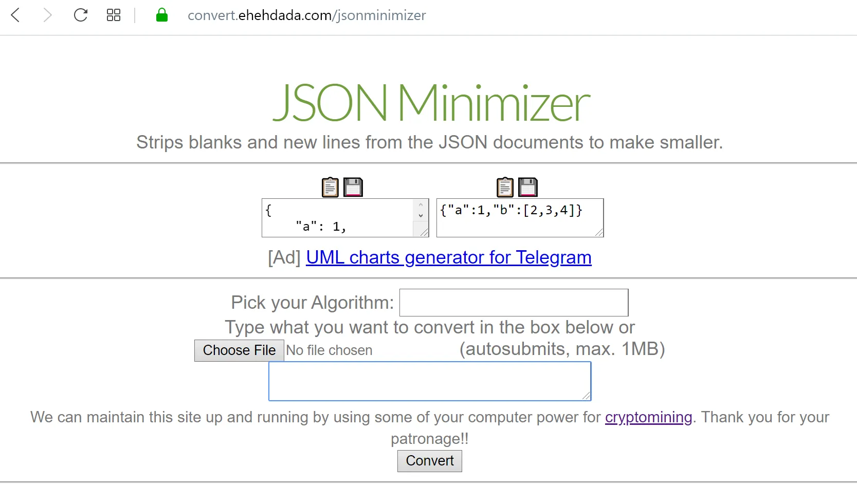Focus the empty conversion text box

[429, 381]
